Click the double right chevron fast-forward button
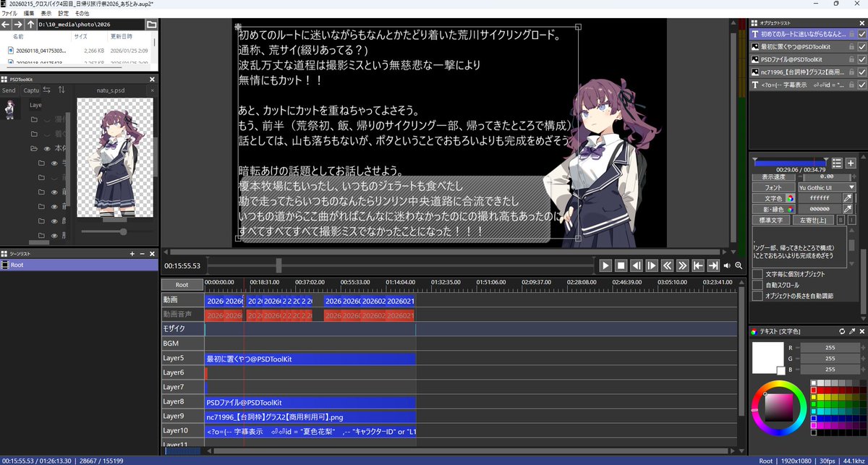 click(682, 265)
